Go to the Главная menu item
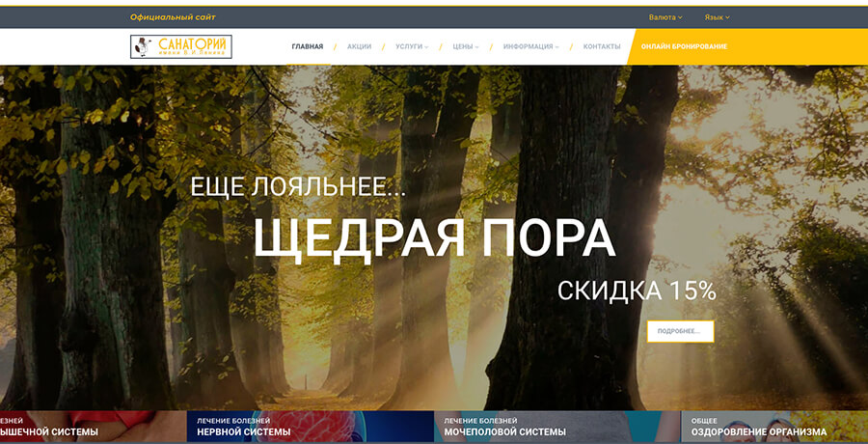This screenshot has height=444, width=868. point(308,46)
